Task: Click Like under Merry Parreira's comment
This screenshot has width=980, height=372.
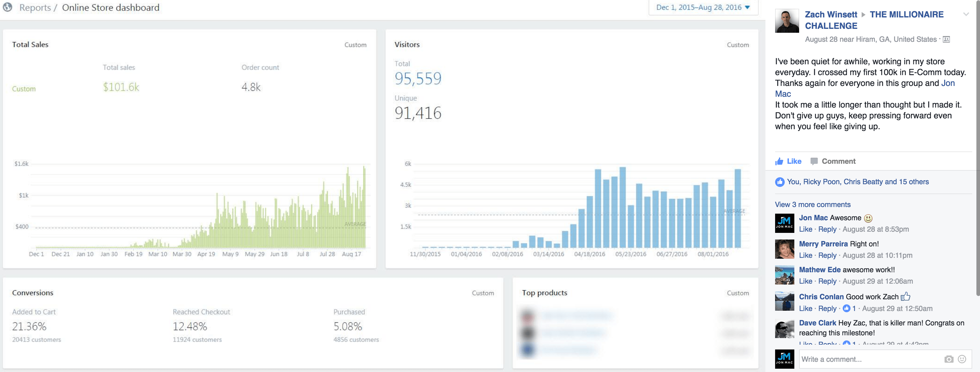Action: click(805, 255)
